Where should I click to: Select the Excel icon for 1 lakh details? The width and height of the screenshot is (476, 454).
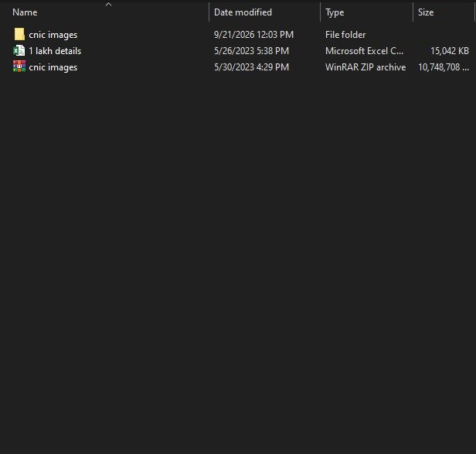coord(19,50)
